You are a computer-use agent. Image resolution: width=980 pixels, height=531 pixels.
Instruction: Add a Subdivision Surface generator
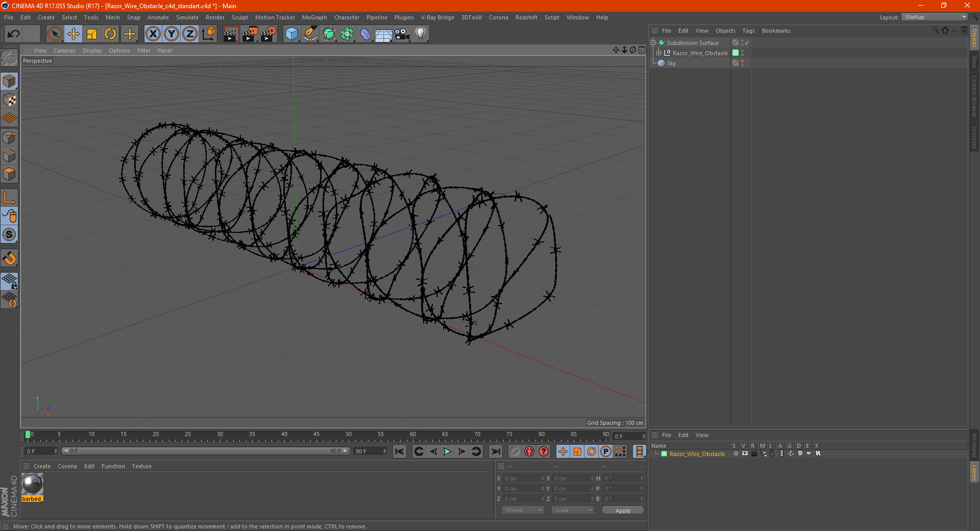click(x=329, y=34)
